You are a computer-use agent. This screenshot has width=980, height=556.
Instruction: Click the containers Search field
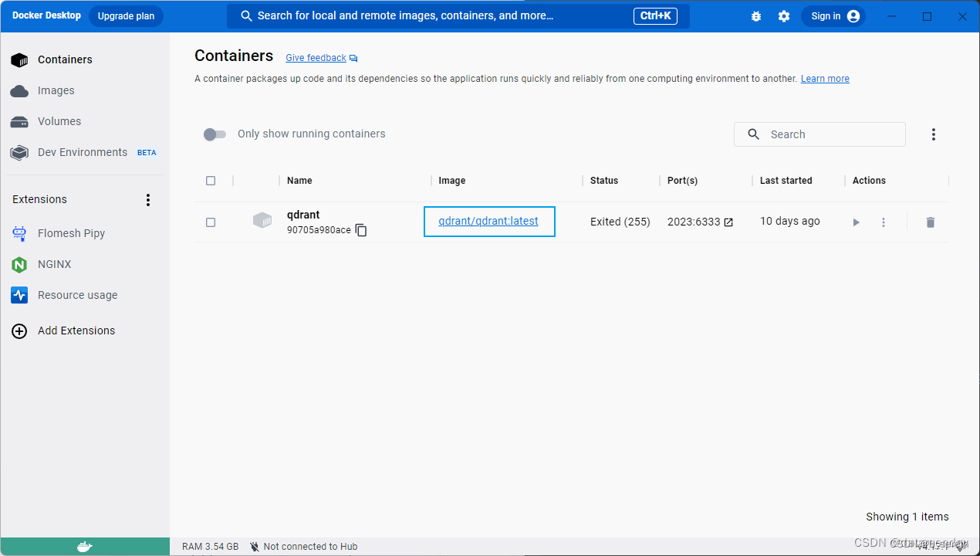[x=819, y=134]
